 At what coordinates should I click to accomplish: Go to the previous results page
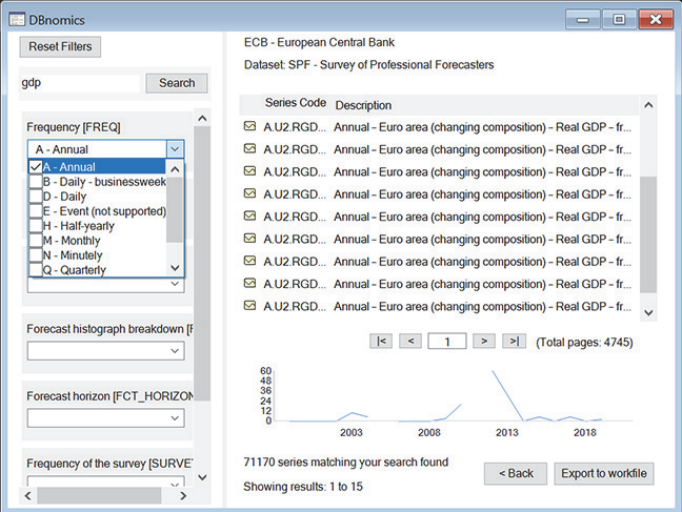410,341
